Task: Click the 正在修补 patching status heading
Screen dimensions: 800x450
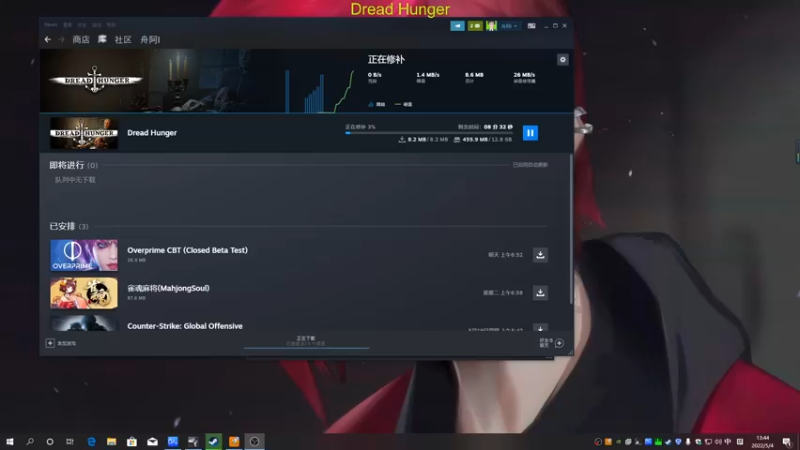Action: [x=386, y=60]
